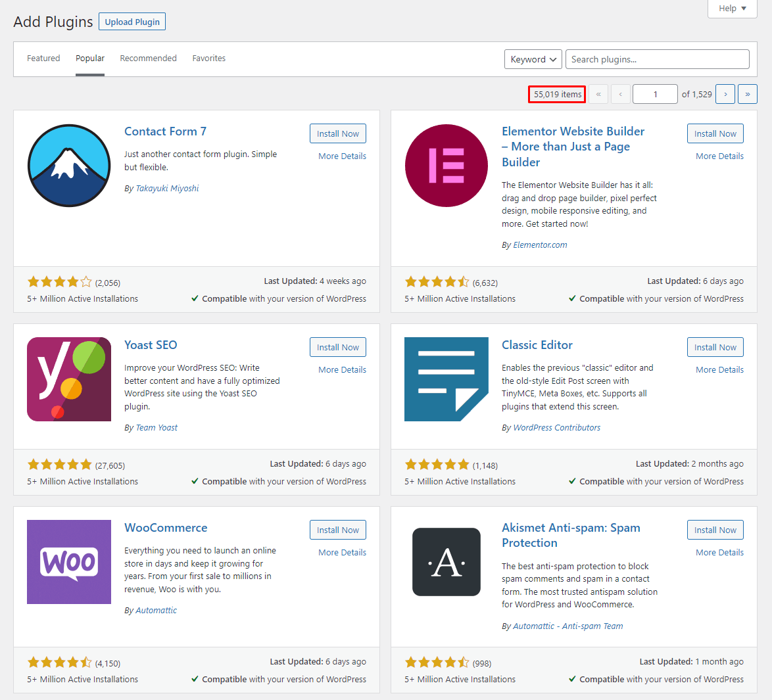The image size is (772, 700).
Task: Click the Contact Form 7 mountain icon
Action: coord(69,166)
